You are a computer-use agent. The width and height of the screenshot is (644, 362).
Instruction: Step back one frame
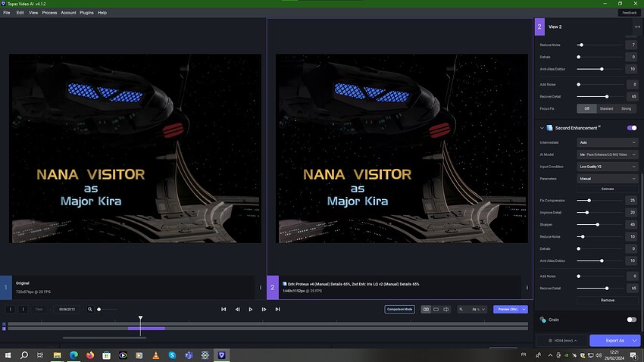[x=237, y=309]
